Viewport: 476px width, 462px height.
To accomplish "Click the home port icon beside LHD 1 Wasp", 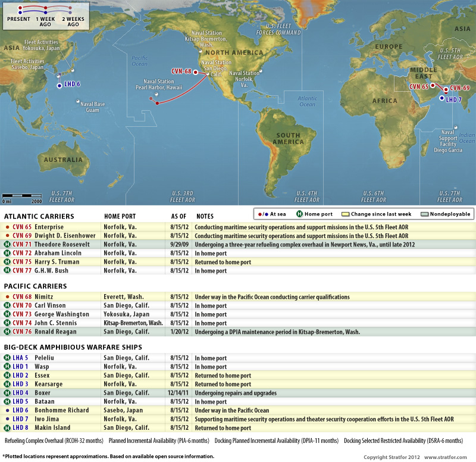I will pos(7,367).
